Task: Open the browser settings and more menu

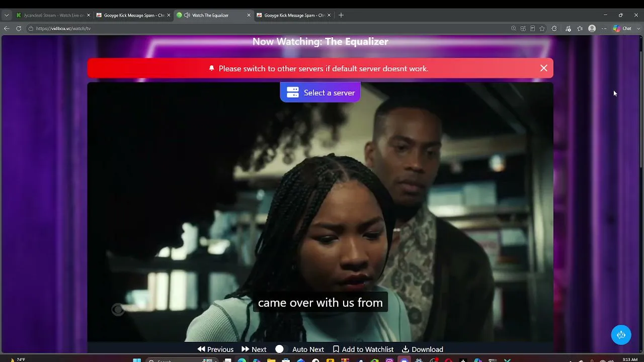Action: coord(604,29)
